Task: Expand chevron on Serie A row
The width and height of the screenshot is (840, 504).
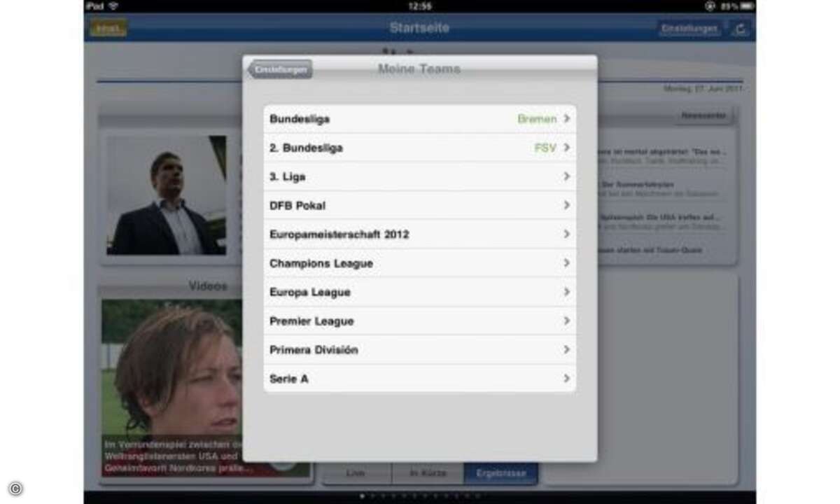Action: tap(567, 379)
